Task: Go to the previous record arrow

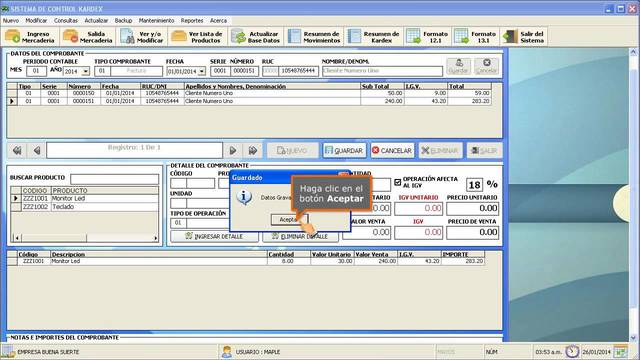Action: coord(36,151)
